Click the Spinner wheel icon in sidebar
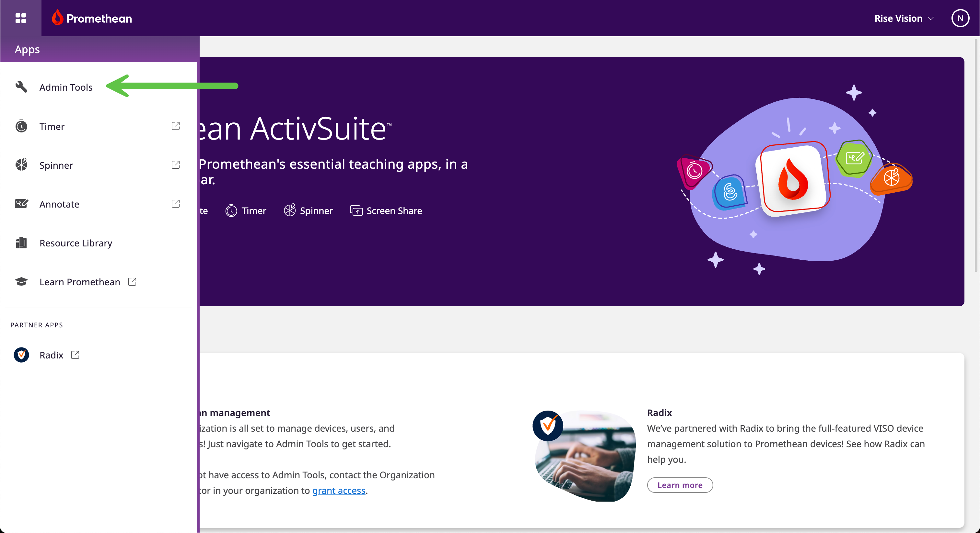The image size is (980, 533). [x=21, y=164]
